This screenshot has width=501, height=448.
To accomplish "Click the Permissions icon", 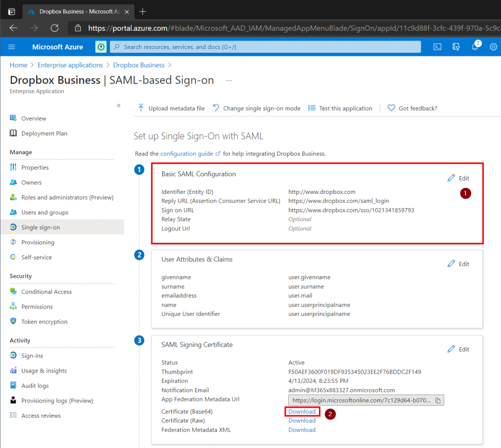I will point(13,307).
